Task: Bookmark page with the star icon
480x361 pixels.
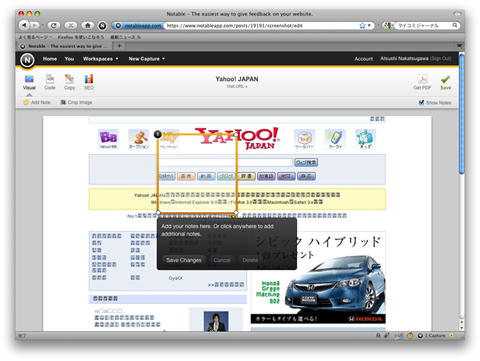Action: click(x=362, y=25)
